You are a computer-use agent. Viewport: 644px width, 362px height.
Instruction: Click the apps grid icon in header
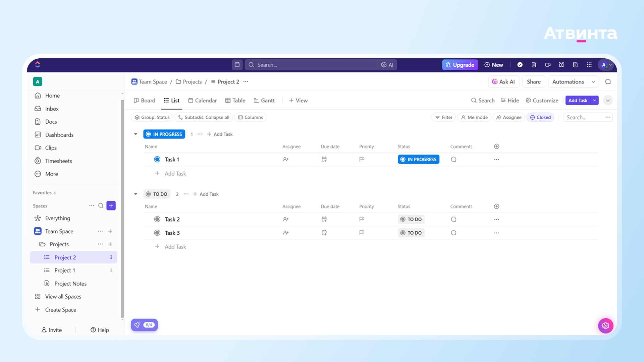589,65
